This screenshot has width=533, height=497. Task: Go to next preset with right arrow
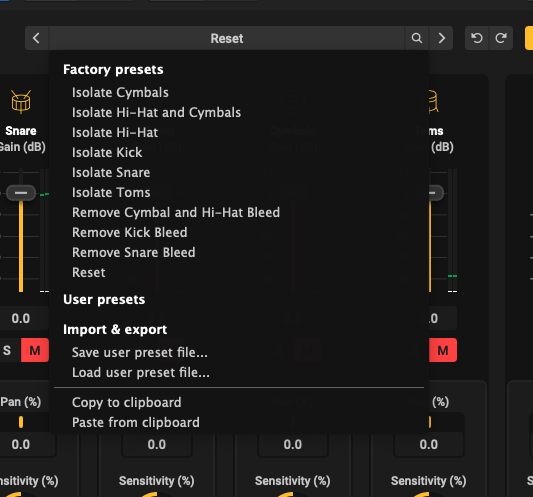[441, 38]
